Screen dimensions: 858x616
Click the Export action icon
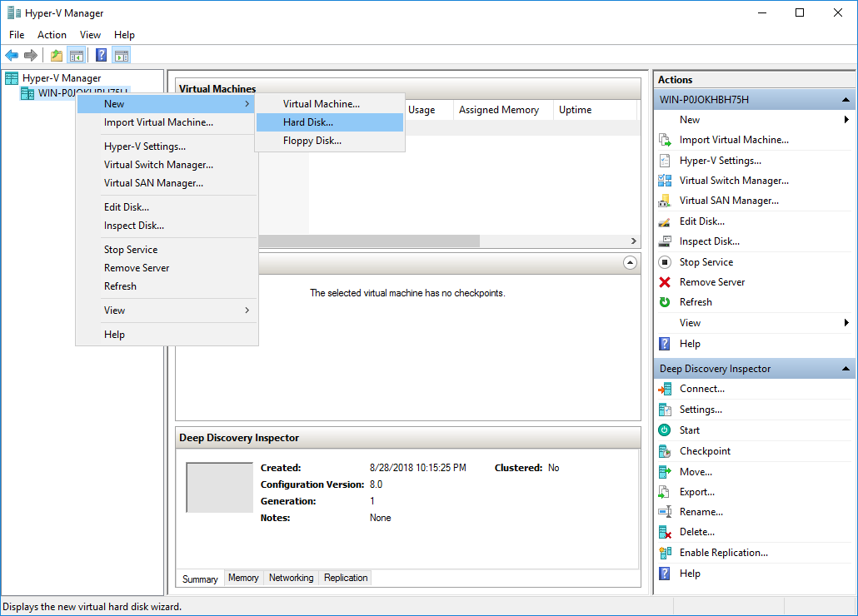(665, 491)
